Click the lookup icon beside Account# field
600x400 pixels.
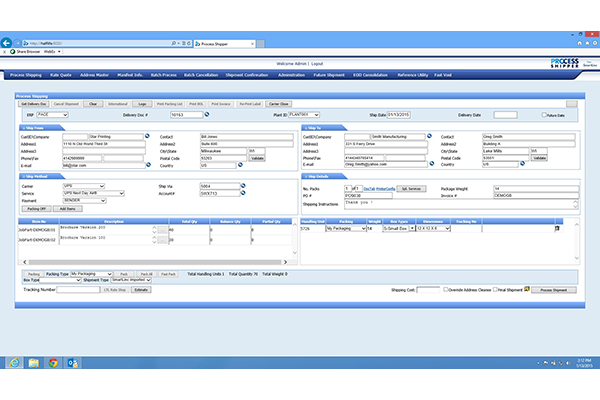243,193
